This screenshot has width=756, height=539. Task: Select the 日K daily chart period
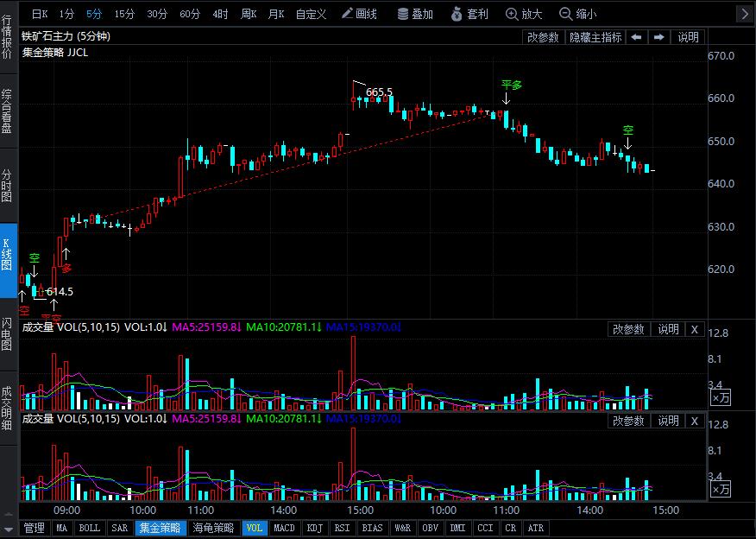(40, 14)
